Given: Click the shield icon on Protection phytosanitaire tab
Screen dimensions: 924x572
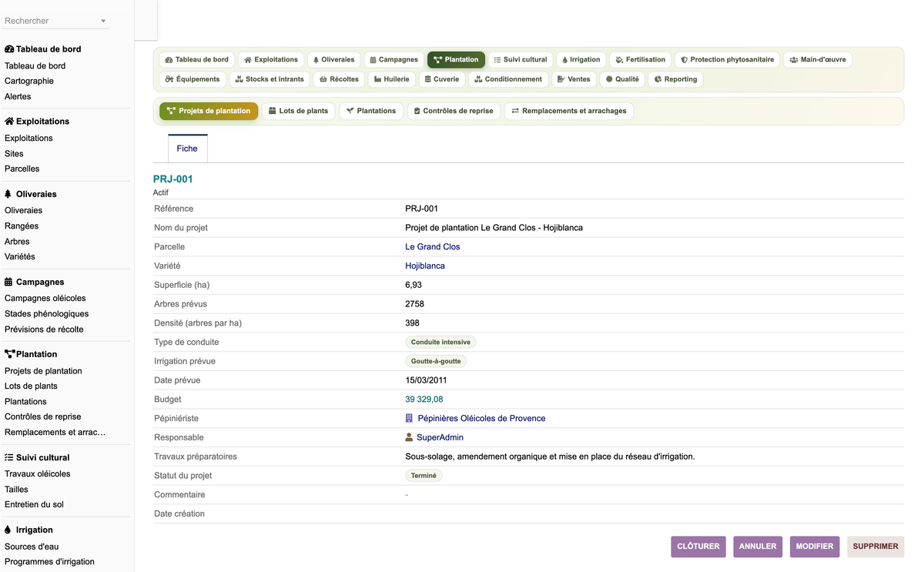Looking at the screenshot, I should click(684, 60).
